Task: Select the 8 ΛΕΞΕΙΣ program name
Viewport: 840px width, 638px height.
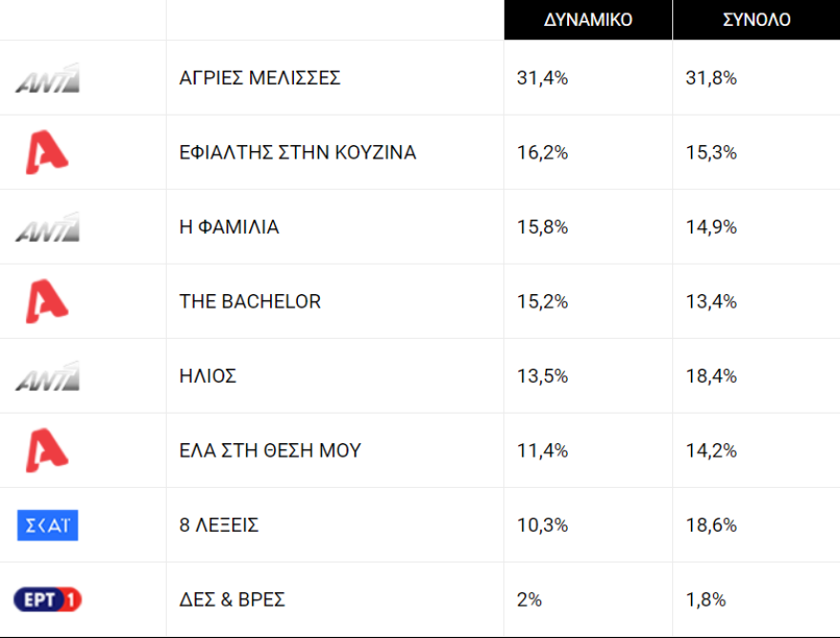Action: tap(219, 525)
